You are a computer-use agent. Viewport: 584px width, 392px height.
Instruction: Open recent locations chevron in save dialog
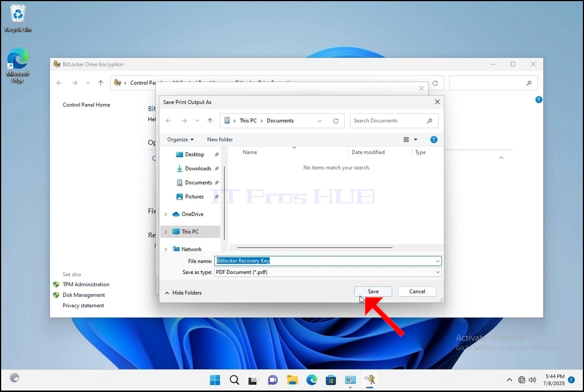197,121
